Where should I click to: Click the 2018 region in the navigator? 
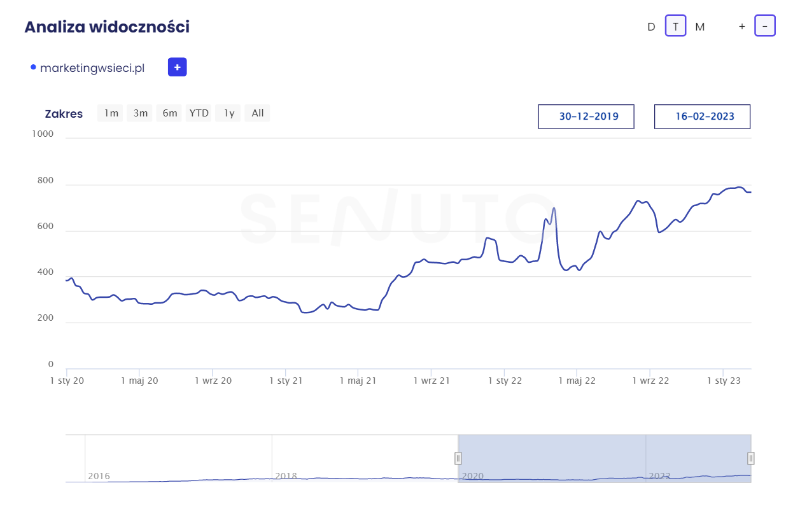(x=286, y=476)
